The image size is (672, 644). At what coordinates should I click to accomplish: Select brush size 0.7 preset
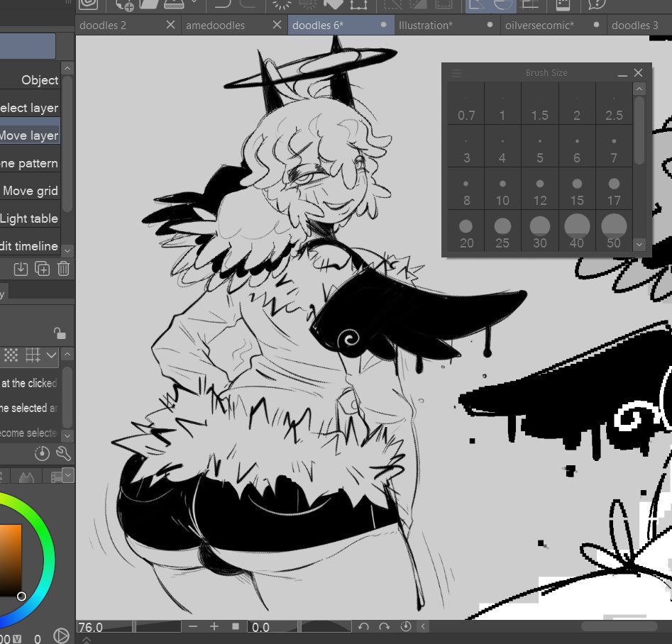coord(466,104)
